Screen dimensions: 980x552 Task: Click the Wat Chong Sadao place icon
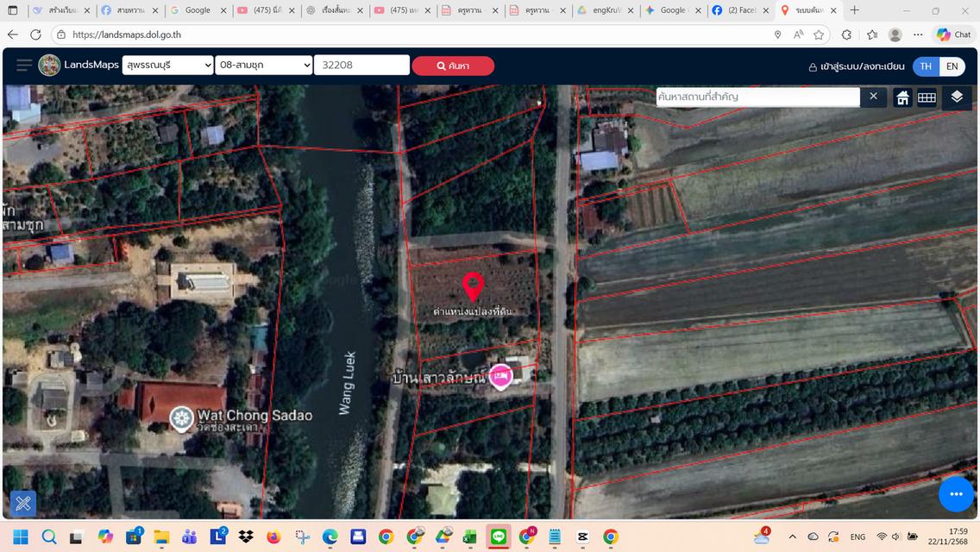pyautogui.click(x=181, y=417)
